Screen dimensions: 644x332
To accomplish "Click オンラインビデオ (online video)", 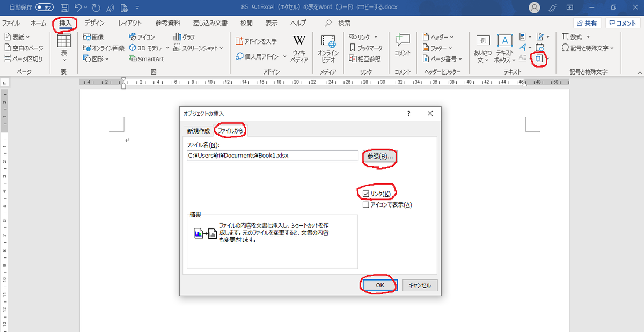I will coord(327,49).
